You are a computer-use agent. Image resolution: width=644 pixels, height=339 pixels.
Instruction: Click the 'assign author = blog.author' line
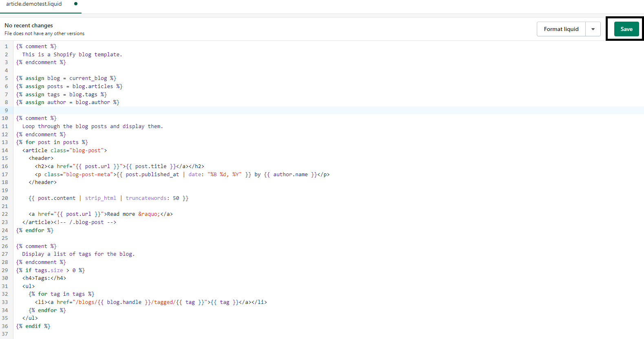point(68,102)
